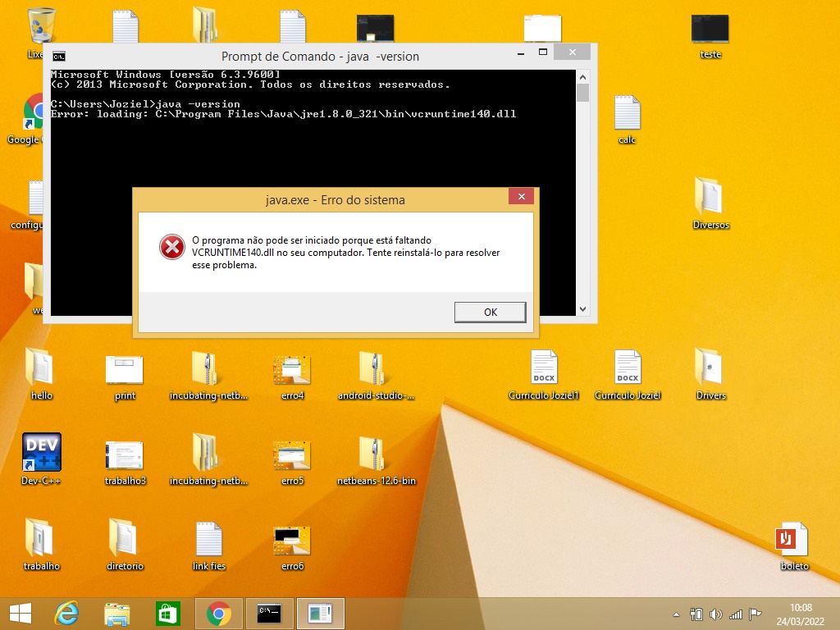Screen dimensions: 840x630
Task: Open the link fies text file
Action: 208,538
